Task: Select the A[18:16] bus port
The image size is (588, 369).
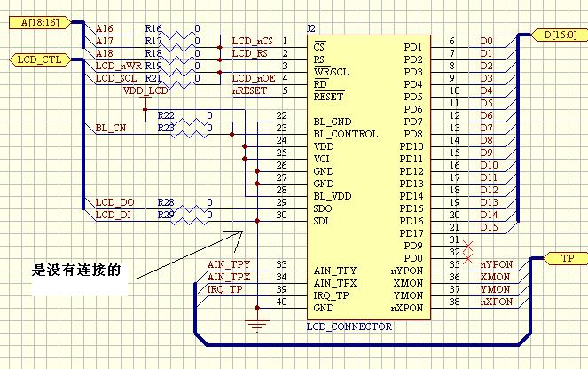Action: click(36, 23)
